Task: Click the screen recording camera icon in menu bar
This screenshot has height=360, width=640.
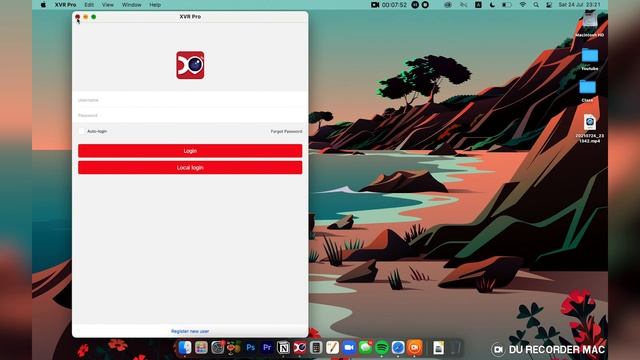Action: point(375,5)
